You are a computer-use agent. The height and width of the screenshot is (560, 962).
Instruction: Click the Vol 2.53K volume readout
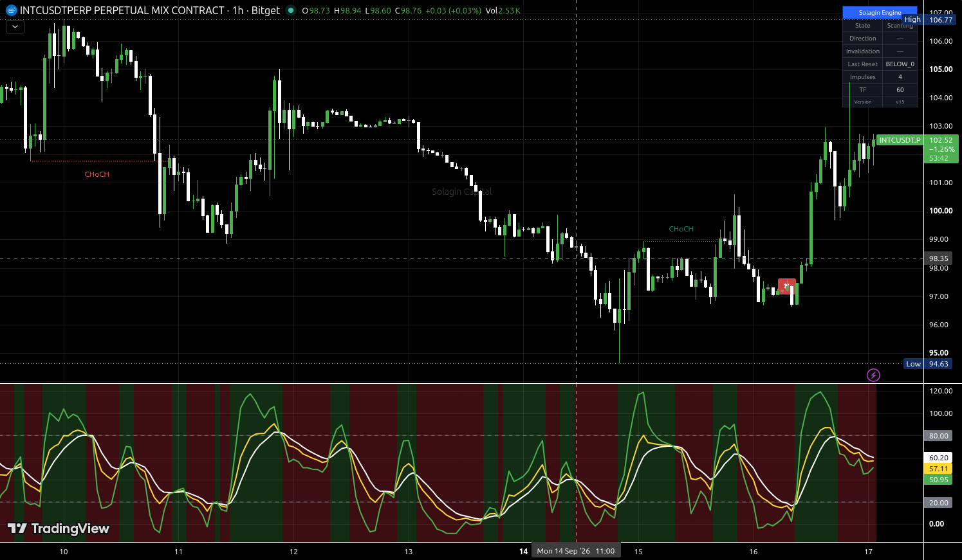pos(503,11)
